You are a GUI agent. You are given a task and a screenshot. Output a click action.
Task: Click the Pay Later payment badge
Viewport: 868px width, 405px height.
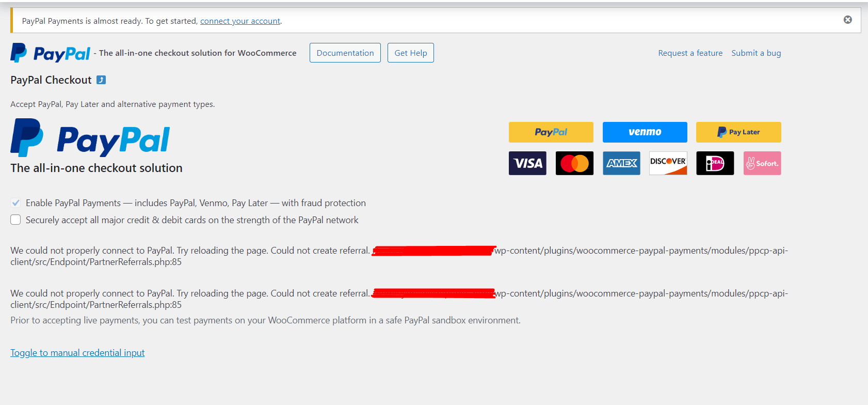(738, 132)
